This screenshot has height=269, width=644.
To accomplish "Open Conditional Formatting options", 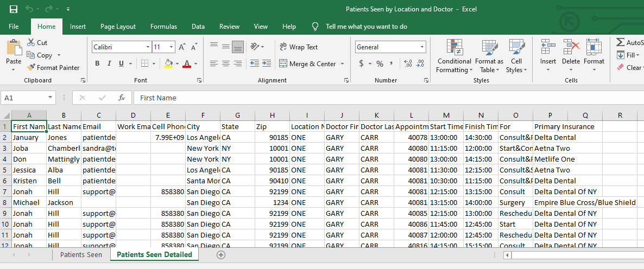I will tap(454, 56).
